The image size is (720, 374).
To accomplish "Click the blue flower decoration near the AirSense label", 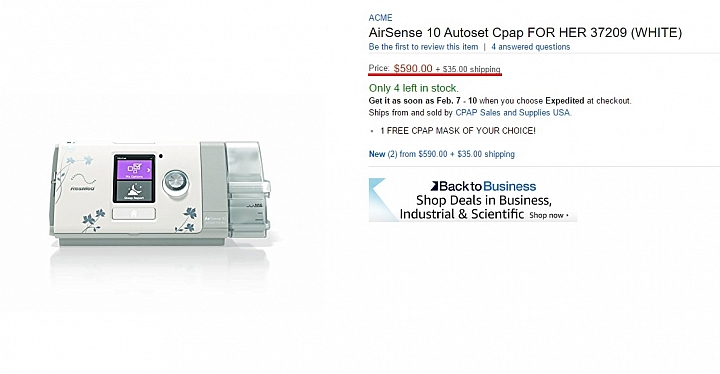I will tap(187, 220).
